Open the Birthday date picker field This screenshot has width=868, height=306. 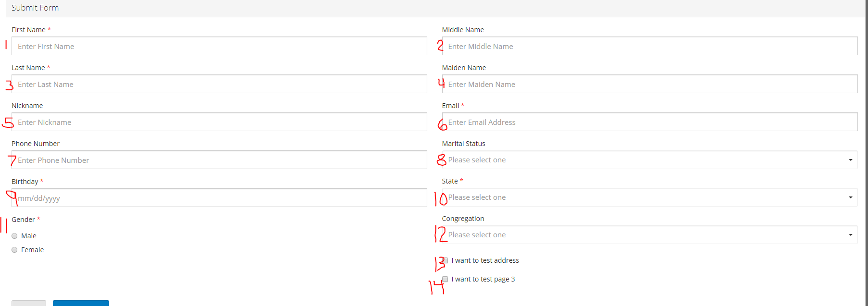[x=219, y=197]
